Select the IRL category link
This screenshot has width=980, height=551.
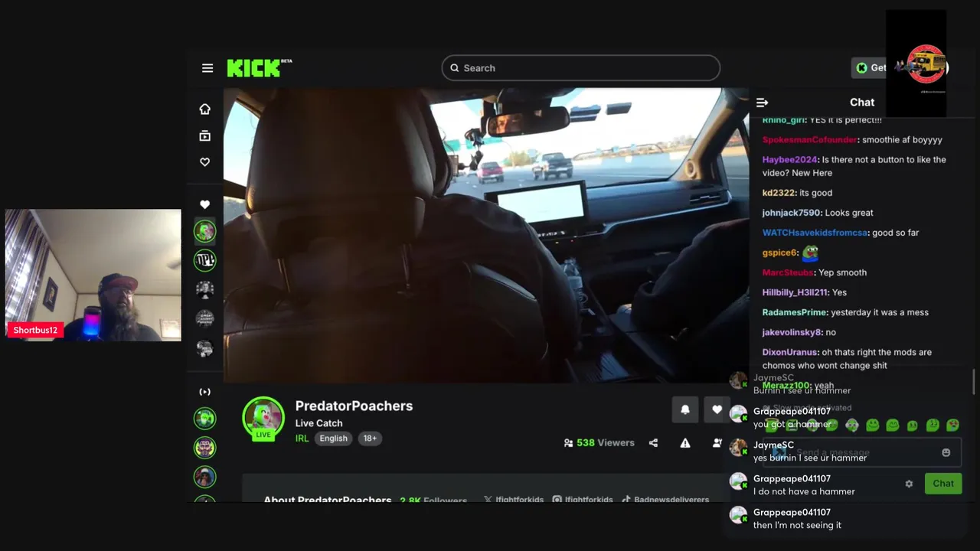coord(302,439)
